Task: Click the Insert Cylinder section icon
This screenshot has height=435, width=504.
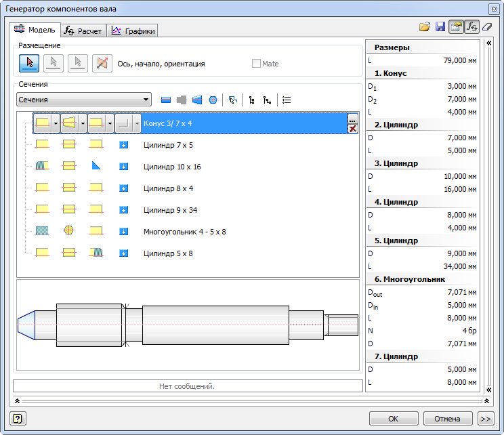Action: pos(166,100)
